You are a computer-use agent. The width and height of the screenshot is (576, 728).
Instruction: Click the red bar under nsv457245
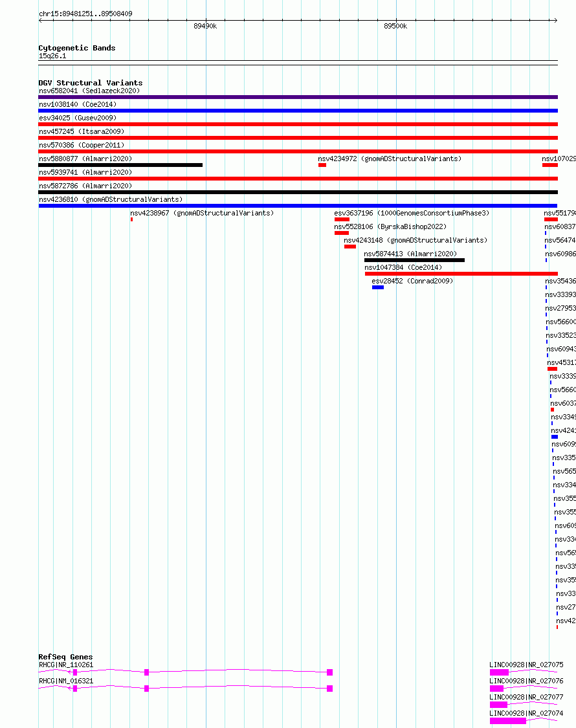298,137
